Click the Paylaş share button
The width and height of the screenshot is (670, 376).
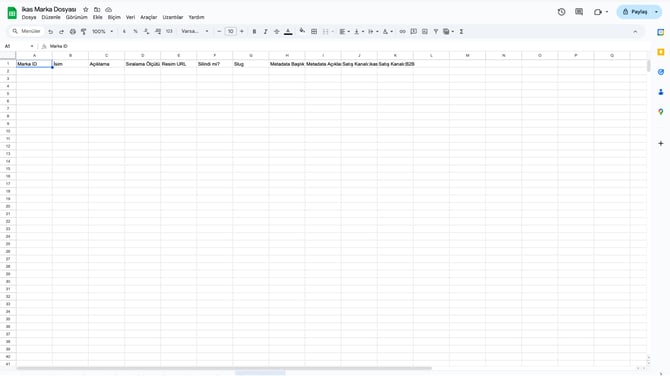pyautogui.click(x=635, y=12)
